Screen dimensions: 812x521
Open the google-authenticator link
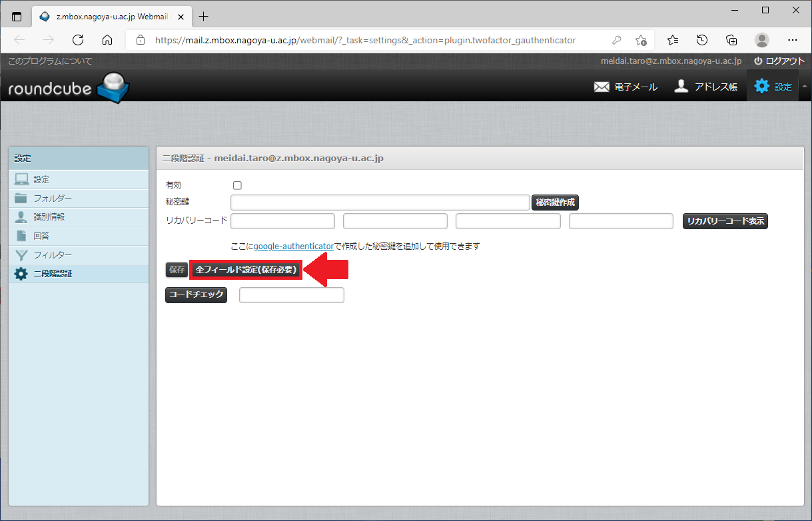(x=293, y=246)
